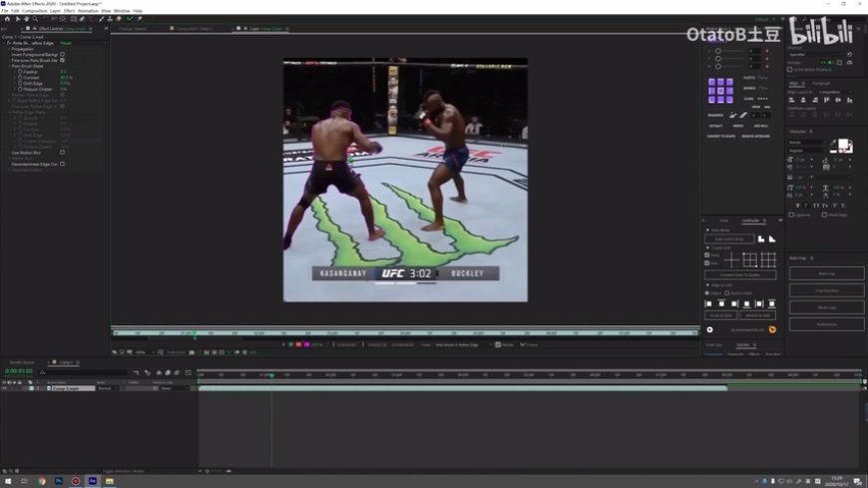Screen dimensions: 868x488
Task: Open the Effect menu
Action: coord(69,11)
